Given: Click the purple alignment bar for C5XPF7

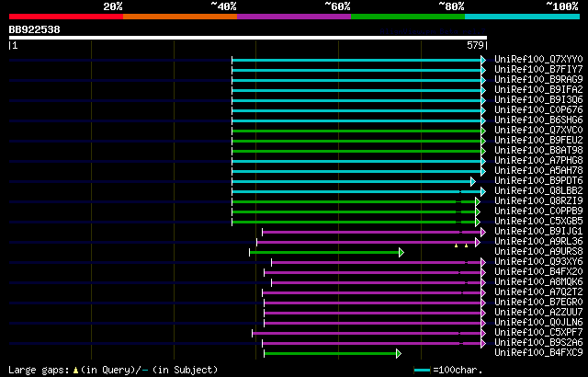Looking at the screenshot, I should 367,334.
